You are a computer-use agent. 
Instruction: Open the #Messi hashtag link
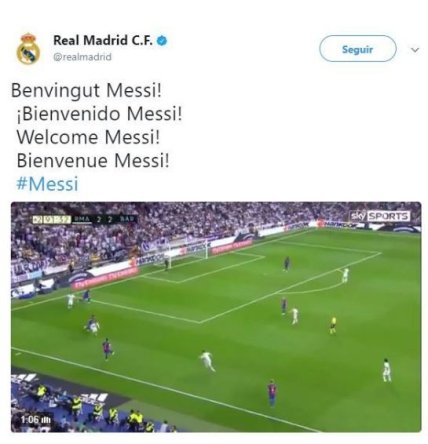coord(47,184)
